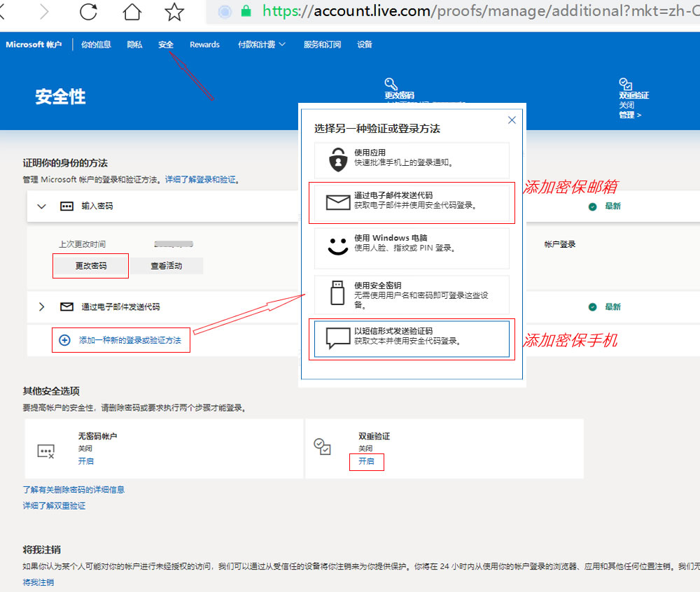Open 了解有关删除密码的详细信息 link
This screenshot has width=700, height=592.
click(x=73, y=490)
